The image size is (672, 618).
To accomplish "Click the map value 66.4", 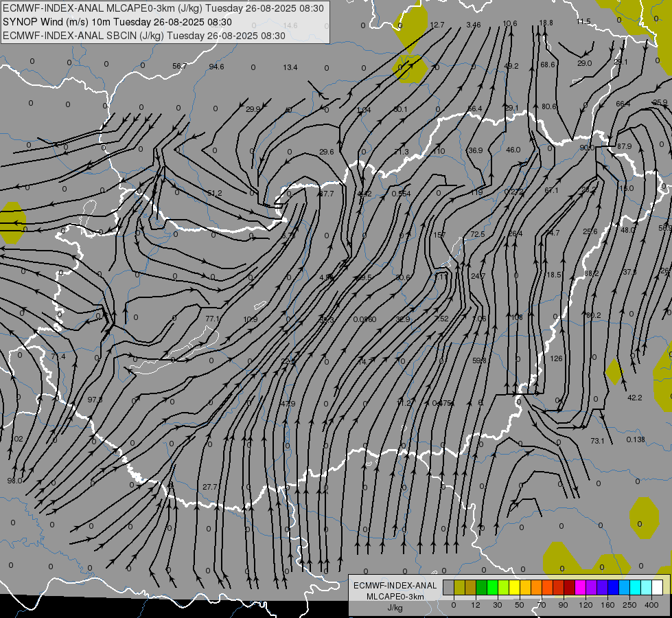I will point(623,104).
